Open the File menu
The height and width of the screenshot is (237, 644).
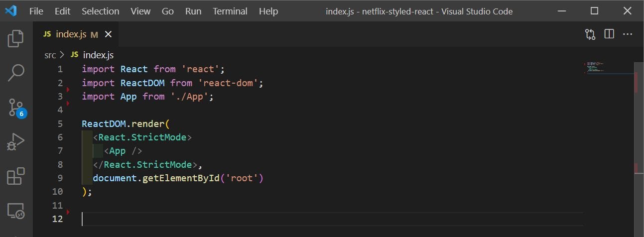(36, 11)
